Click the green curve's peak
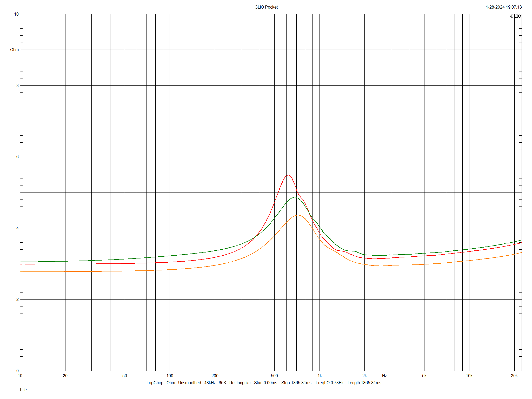 coord(295,197)
